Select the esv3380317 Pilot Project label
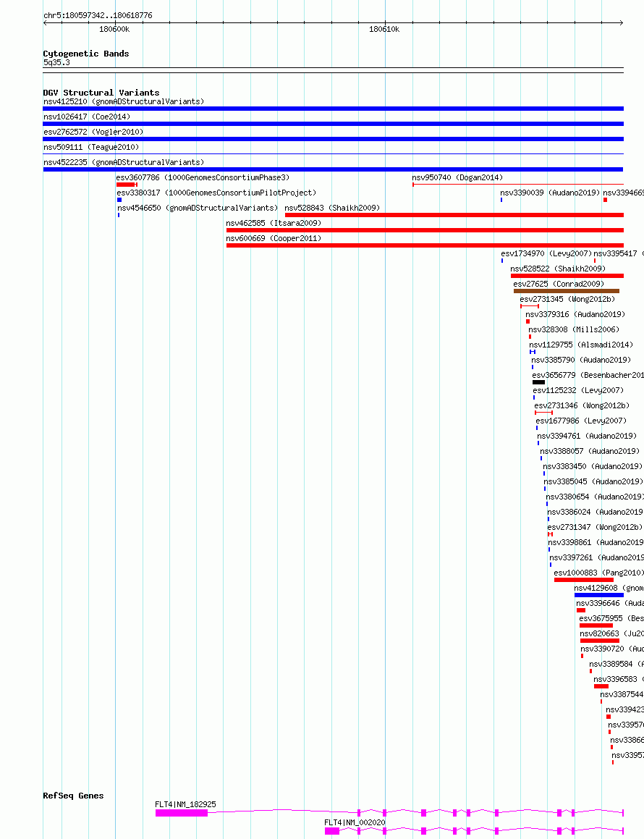The width and height of the screenshot is (644, 839). click(216, 193)
